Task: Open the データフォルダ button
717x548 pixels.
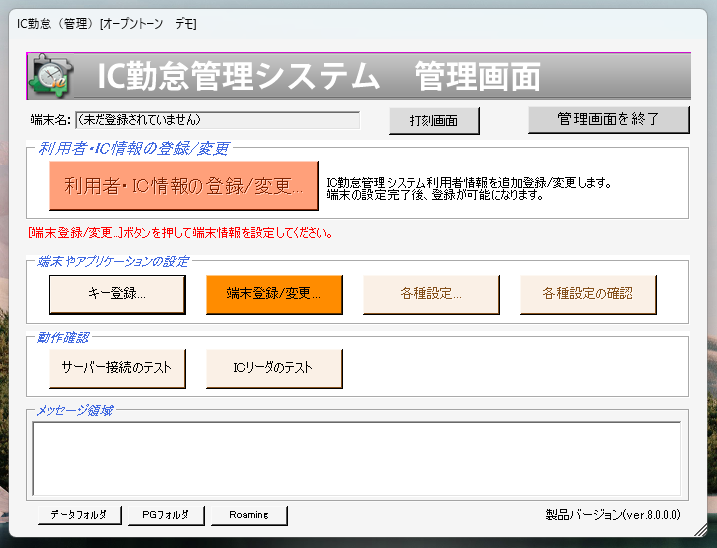Action: pyautogui.click(x=80, y=515)
